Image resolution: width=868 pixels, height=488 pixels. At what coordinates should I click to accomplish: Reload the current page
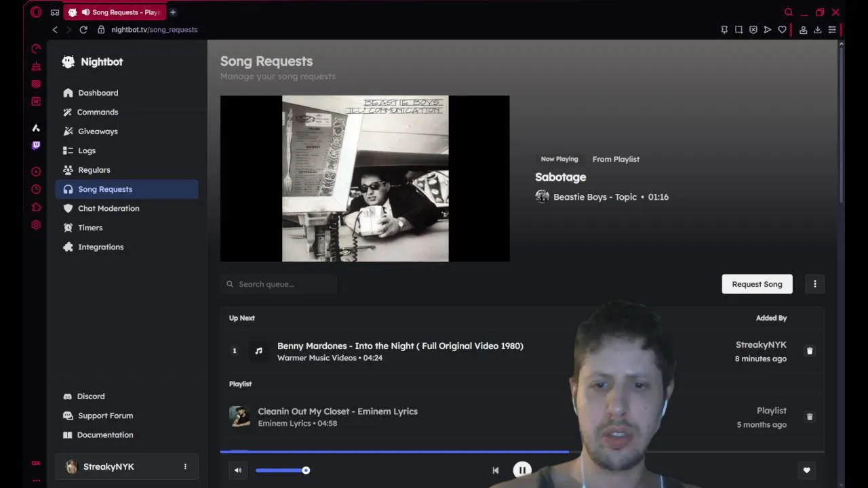(83, 30)
